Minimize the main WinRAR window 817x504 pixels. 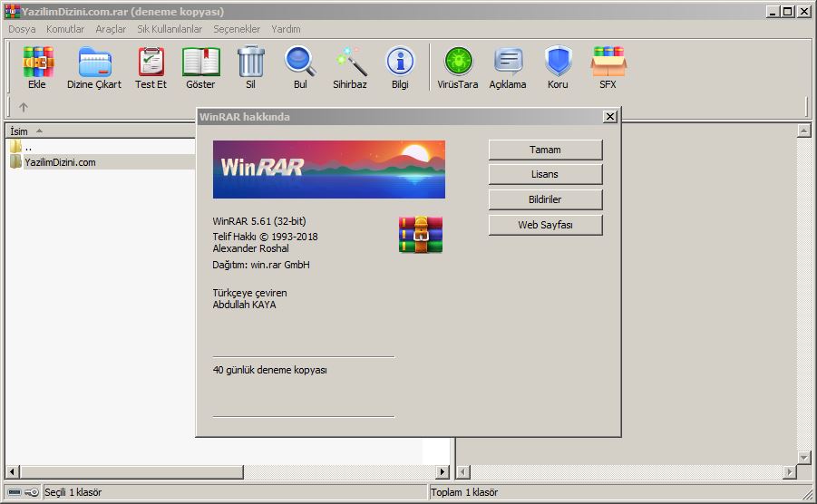pos(773,11)
